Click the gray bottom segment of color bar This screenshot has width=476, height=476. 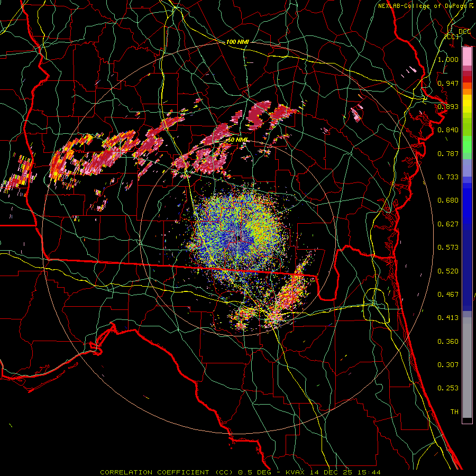[467, 369]
